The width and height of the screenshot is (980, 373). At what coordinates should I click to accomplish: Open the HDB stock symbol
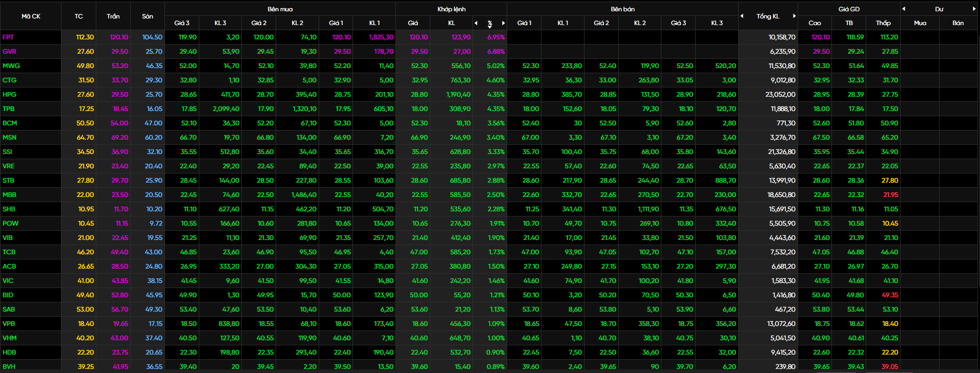coord(9,353)
